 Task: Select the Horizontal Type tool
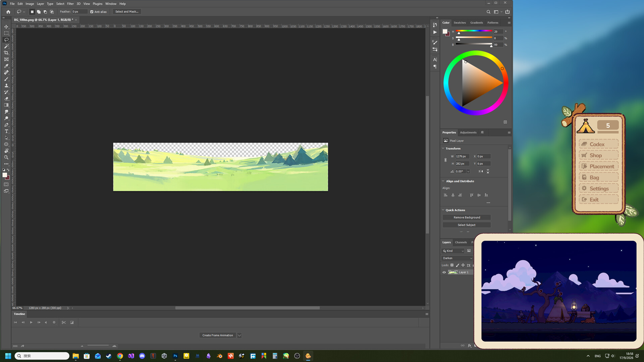[6, 131]
